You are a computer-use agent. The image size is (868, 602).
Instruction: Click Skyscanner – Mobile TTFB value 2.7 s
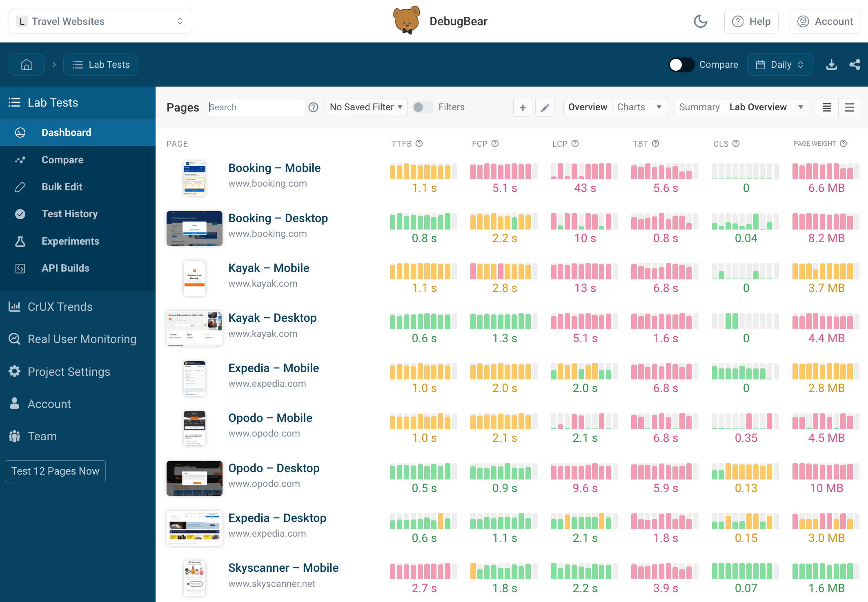click(424, 588)
